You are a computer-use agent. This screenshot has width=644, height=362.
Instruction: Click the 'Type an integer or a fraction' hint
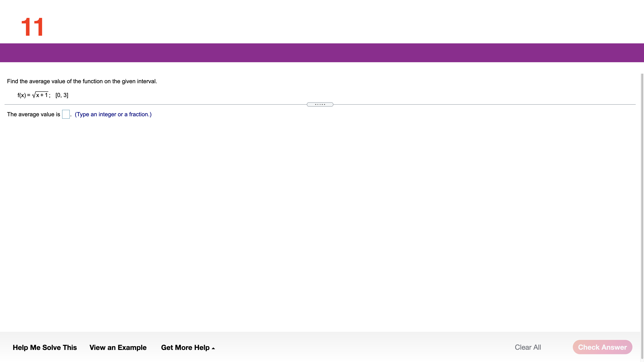click(x=113, y=114)
